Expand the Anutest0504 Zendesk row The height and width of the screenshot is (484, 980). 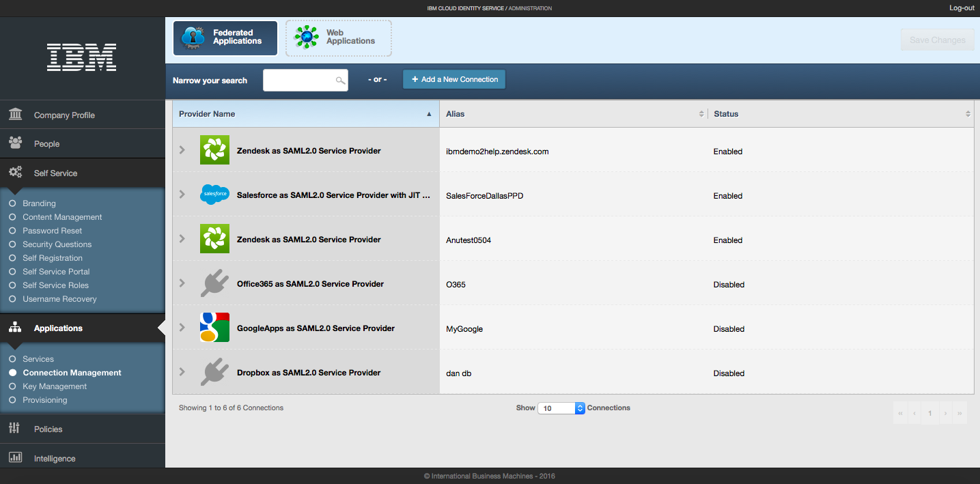pyautogui.click(x=182, y=239)
